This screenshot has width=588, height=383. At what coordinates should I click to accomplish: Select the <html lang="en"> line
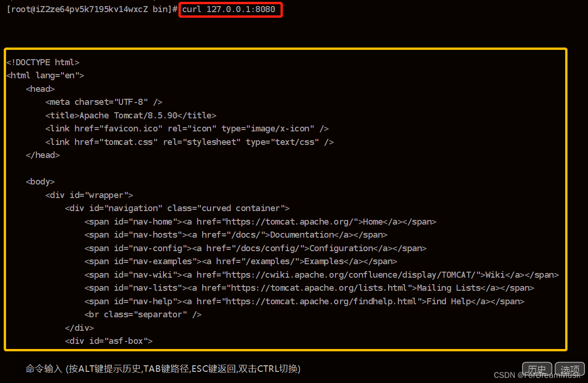coord(45,75)
